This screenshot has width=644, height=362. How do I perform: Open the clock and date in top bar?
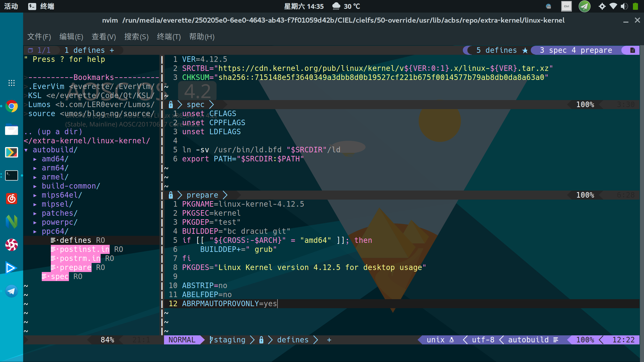click(304, 6)
